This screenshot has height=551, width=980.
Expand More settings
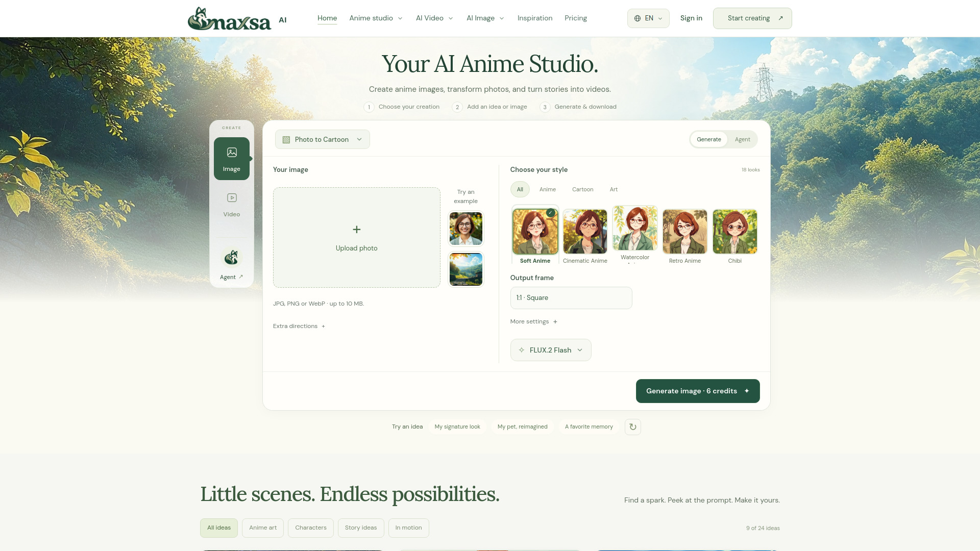tap(534, 321)
